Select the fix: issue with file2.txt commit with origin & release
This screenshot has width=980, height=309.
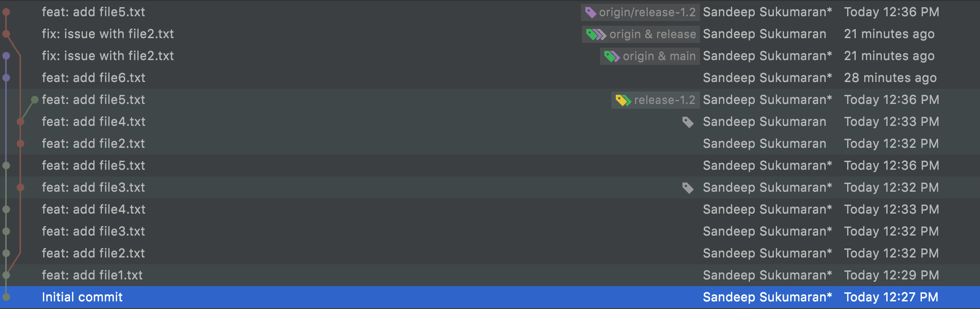[286, 34]
